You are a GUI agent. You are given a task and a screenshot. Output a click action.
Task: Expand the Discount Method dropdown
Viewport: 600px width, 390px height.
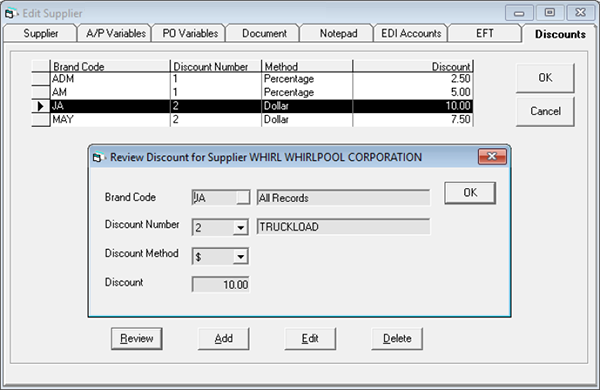click(x=240, y=256)
